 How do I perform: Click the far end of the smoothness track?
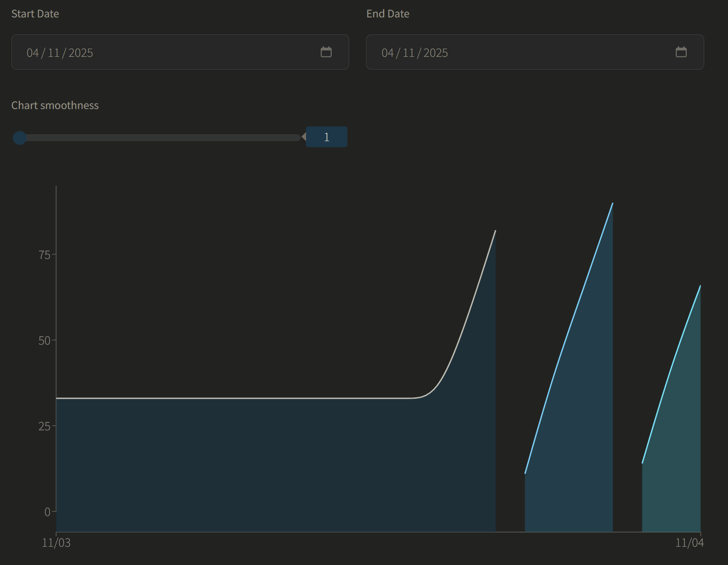tap(298, 137)
